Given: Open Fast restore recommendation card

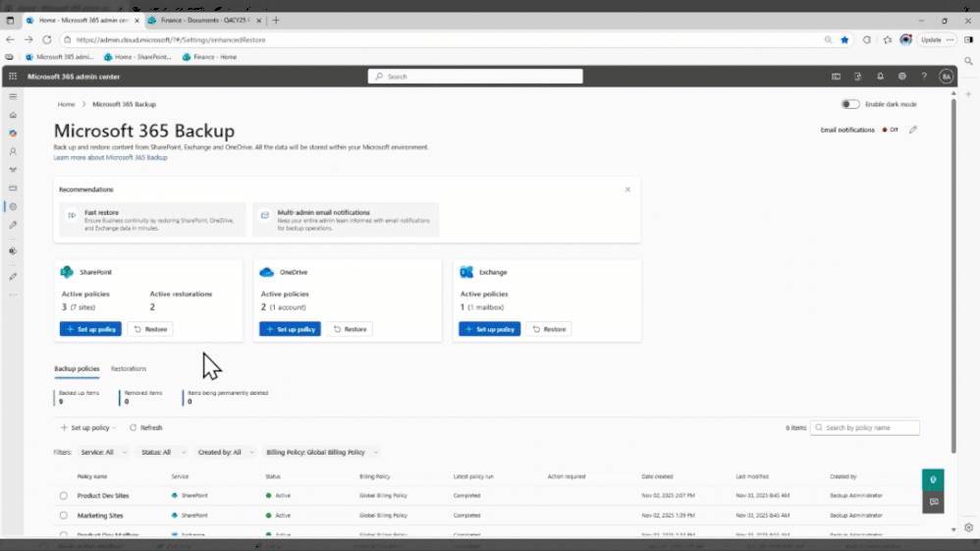Looking at the screenshot, I should pyautogui.click(x=152, y=220).
